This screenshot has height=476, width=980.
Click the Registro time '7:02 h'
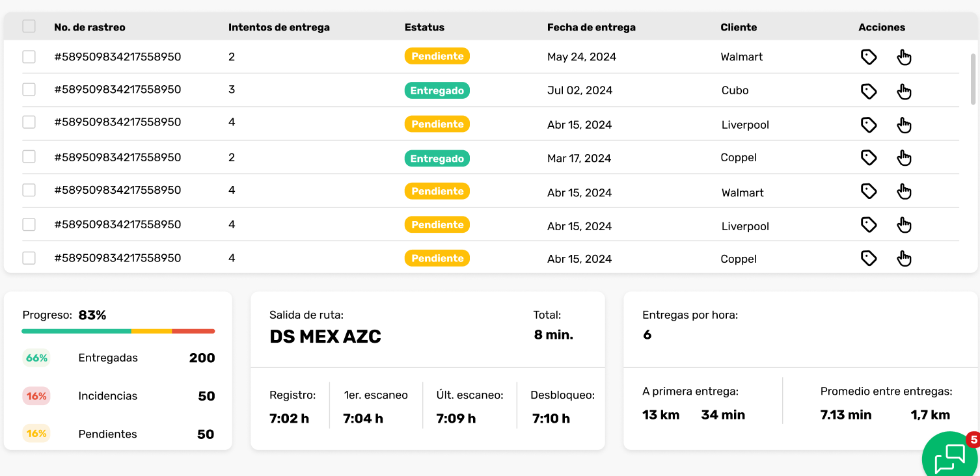coord(289,418)
